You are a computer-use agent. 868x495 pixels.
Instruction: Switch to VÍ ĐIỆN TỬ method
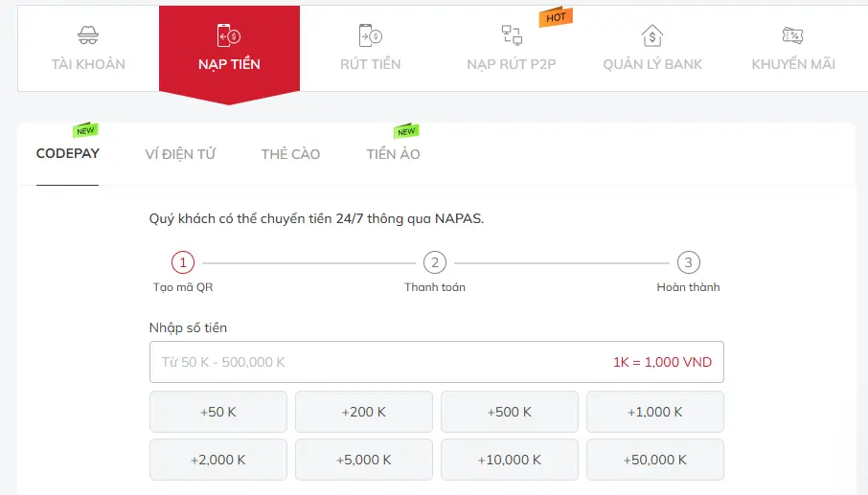click(x=180, y=154)
